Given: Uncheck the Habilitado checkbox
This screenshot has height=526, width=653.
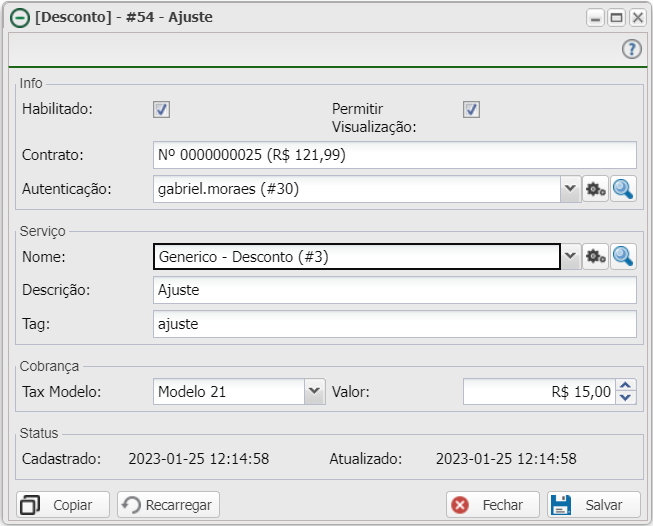Looking at the screenshot, I should [161, 110].
